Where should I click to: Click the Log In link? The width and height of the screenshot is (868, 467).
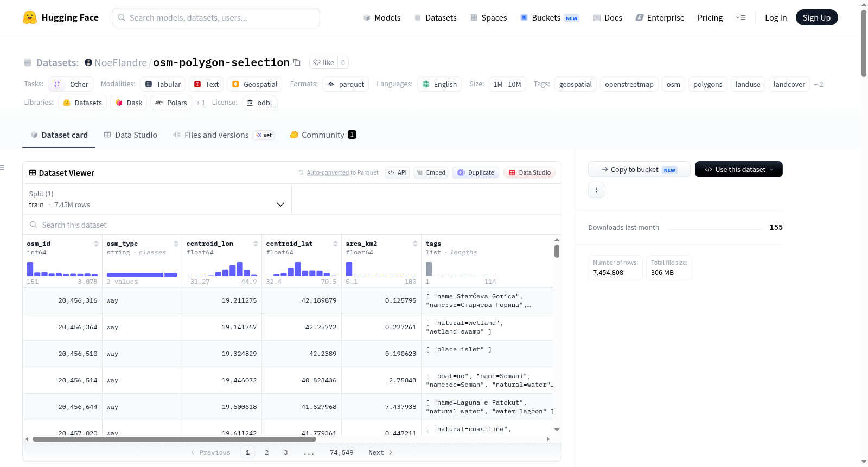click(x=776, y=17)
